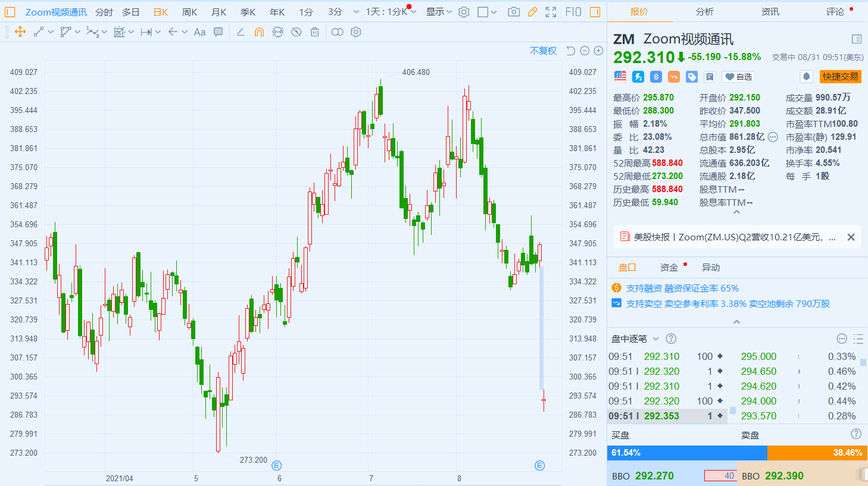Select the trend line drawing tool
The height and width of the screenshot is (486, 868).
(x=39, y=32)
